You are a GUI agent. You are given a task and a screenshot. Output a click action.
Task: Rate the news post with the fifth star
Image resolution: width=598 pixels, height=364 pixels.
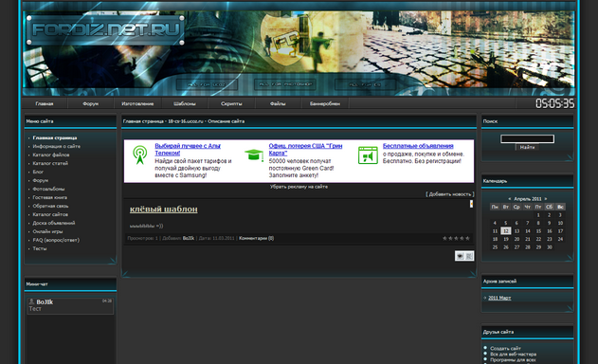click(467, 238)
